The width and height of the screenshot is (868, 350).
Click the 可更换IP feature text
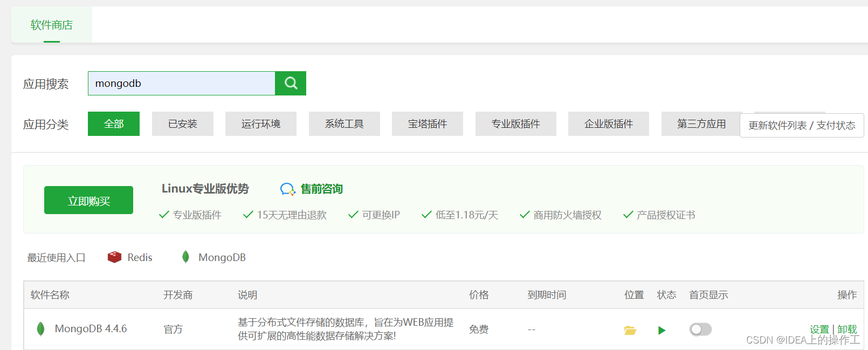(381, 215)
